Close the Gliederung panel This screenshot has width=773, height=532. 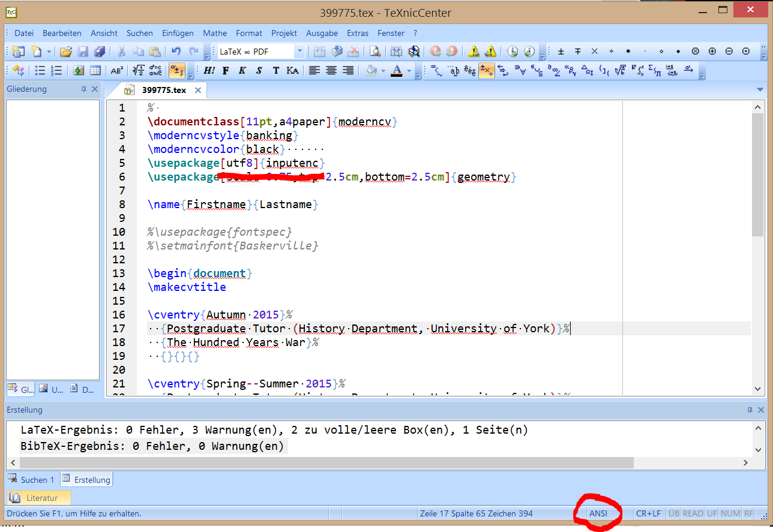pyautogui.click(x=94, y=89)
